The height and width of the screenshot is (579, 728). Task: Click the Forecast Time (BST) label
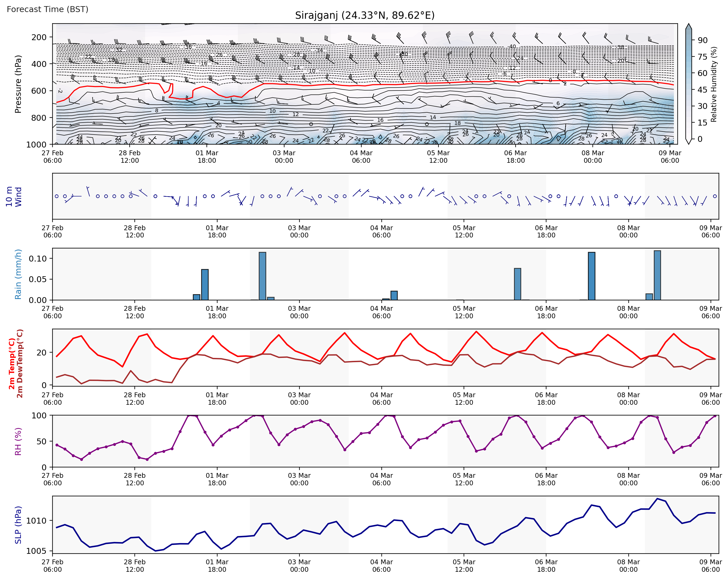point(48,9)
